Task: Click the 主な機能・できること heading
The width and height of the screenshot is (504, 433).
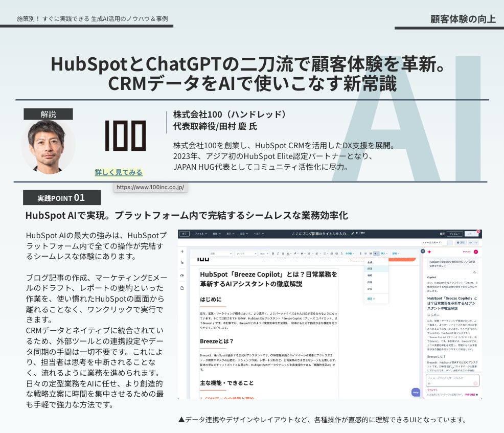Action: (x=226, y=383)
